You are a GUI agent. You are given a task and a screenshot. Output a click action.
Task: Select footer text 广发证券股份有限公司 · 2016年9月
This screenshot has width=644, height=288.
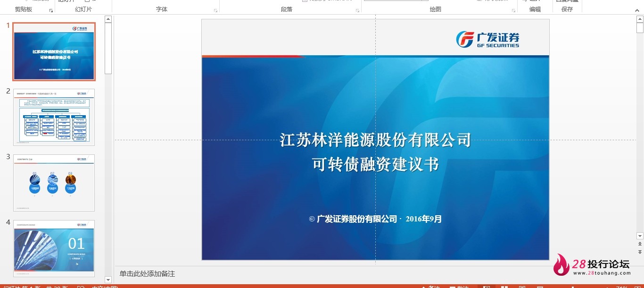(376, 219)
